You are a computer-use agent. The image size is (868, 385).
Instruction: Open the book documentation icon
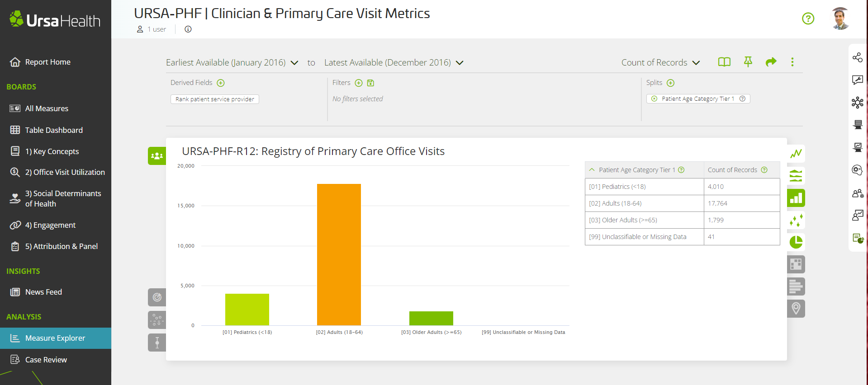click(724, 62)
